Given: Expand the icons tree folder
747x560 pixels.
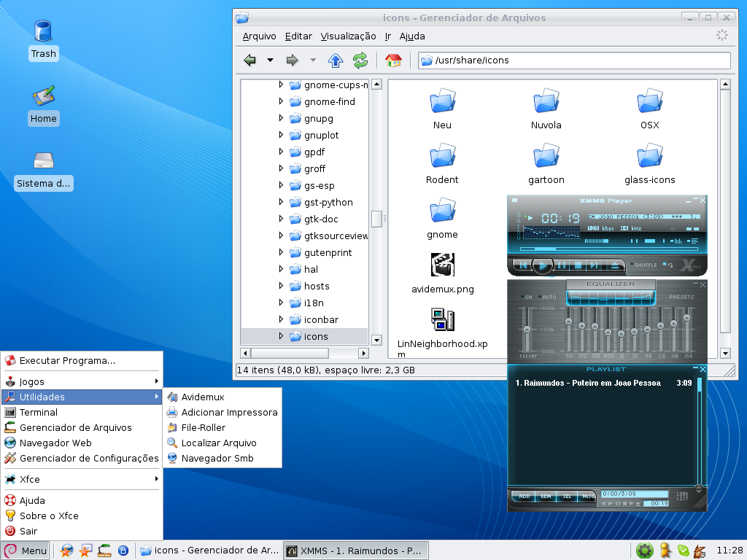Looking at the screenshot, I should click(x=281, y=335).
